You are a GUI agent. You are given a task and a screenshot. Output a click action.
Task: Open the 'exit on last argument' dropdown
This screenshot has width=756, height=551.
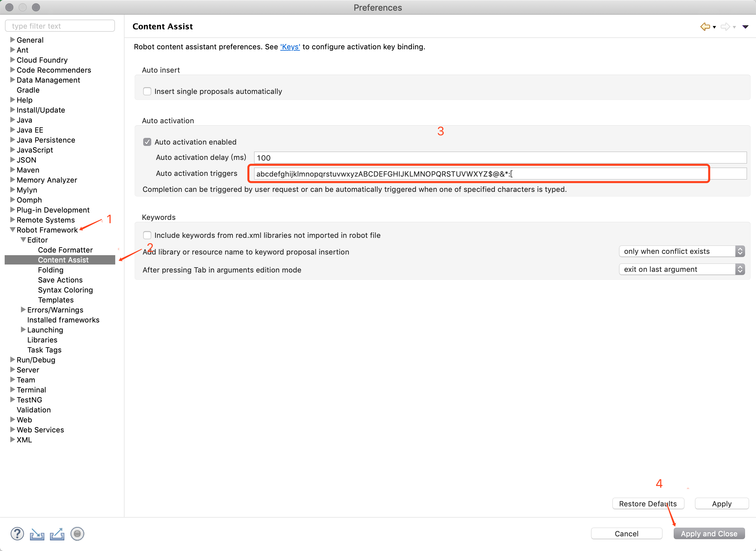681,269
